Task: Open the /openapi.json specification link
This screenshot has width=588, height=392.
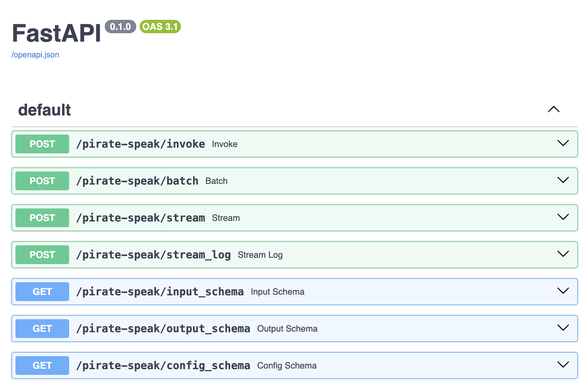Action: 35,54
